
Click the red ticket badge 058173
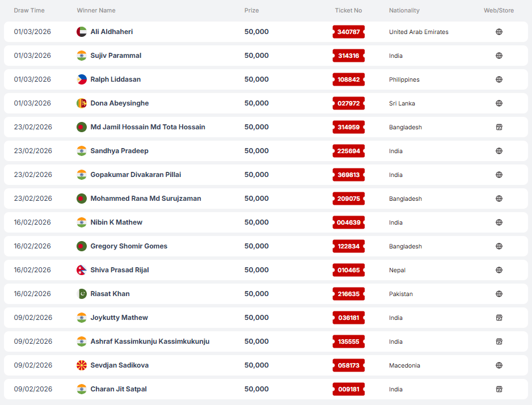point(348,365)
